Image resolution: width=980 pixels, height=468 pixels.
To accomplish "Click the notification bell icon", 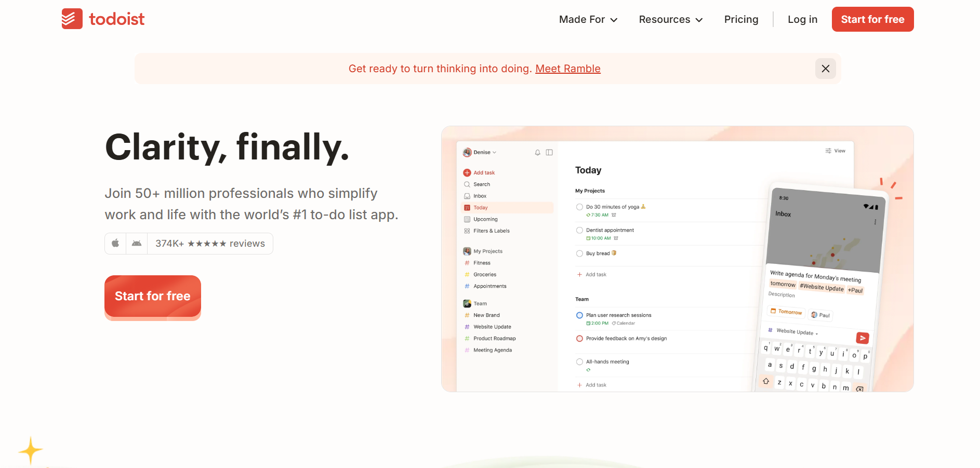I will (537, 152).
